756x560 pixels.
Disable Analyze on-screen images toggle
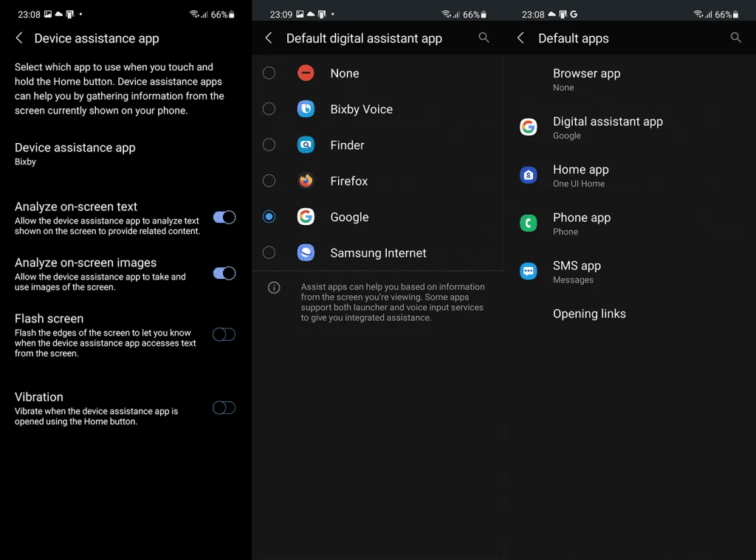pyautogui.click(x=224, y=273)
